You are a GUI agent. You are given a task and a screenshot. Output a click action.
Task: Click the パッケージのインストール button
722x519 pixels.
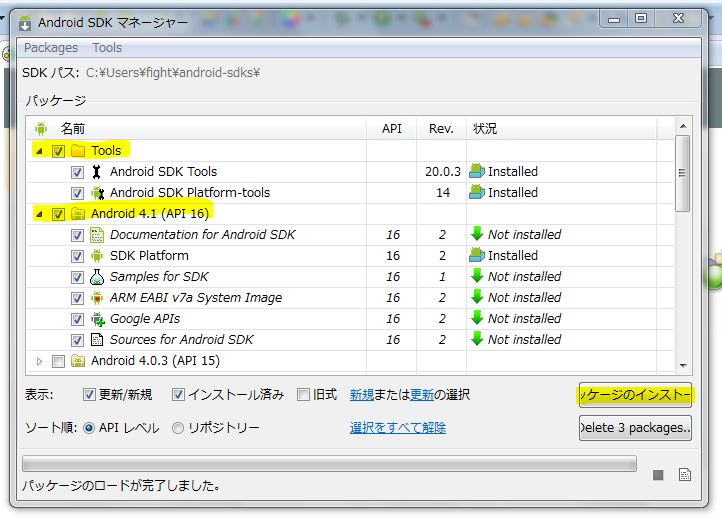(x=635, y=395)
